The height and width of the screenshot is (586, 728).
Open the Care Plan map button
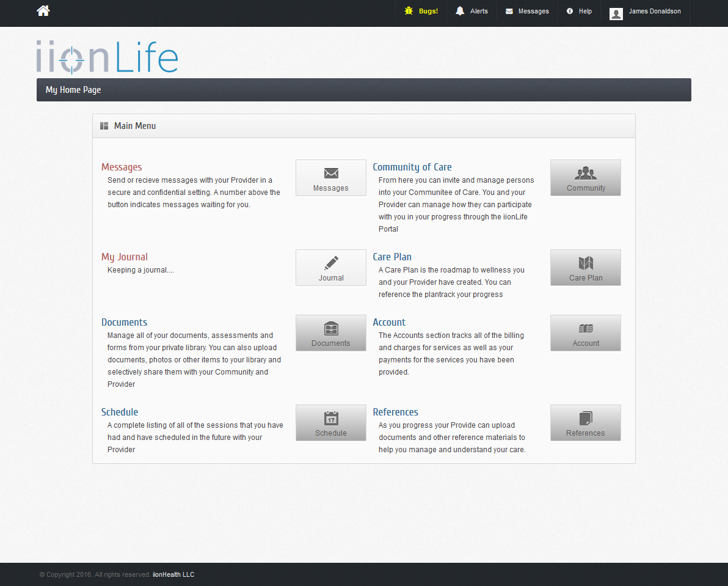(x=585, y=268)
